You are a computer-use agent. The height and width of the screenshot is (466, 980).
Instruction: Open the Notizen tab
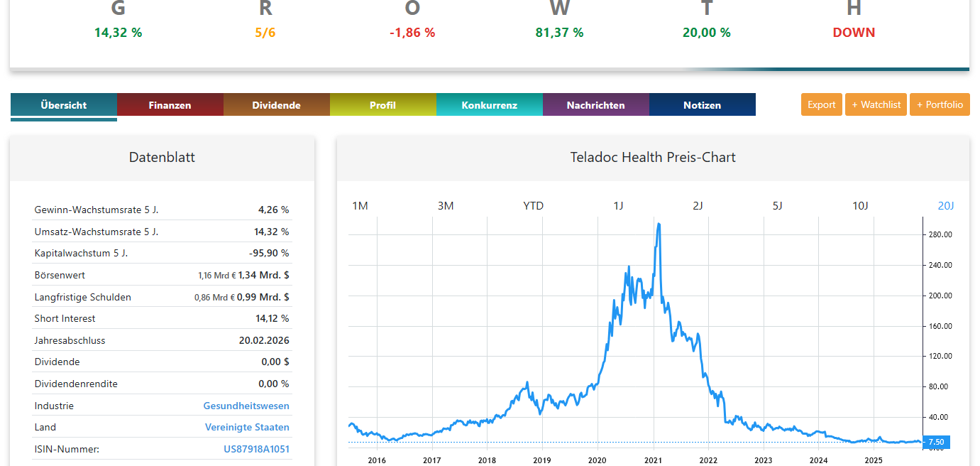pos(702,104)
